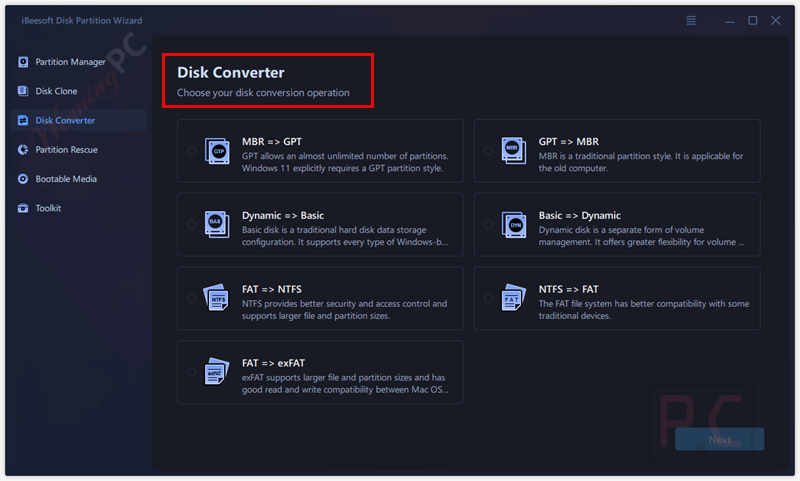Click the Basic to Dynamic disk icon
This screenshot has width=800, height=481.
[x=514, y=224]
